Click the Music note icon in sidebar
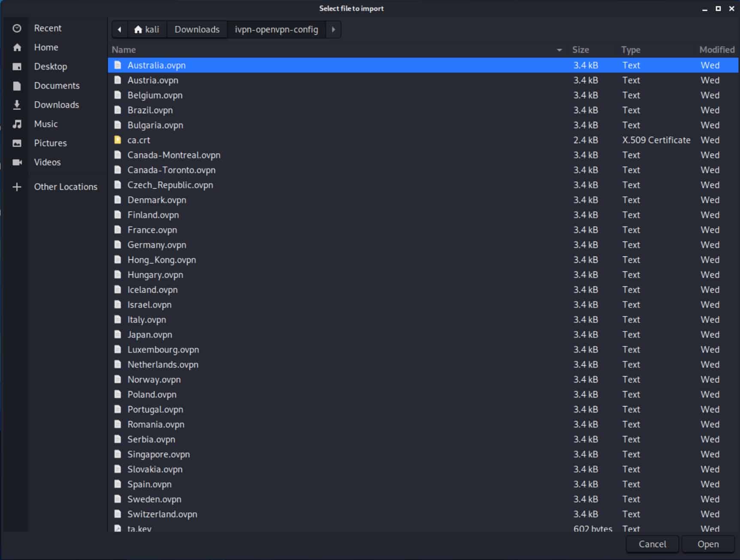The height and width of the screenshot is (560, 740). pos(17,124)
